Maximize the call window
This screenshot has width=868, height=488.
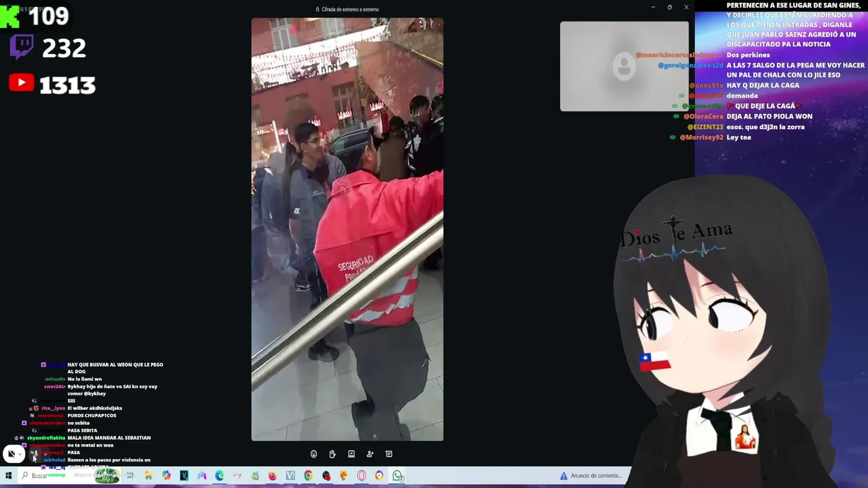click(x=669, y=7)
